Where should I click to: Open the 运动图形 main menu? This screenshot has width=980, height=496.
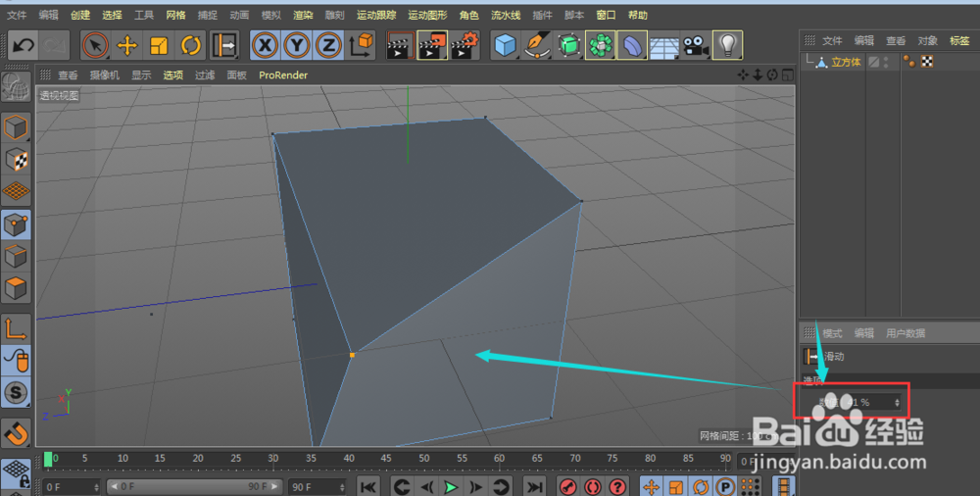(427, 15)
